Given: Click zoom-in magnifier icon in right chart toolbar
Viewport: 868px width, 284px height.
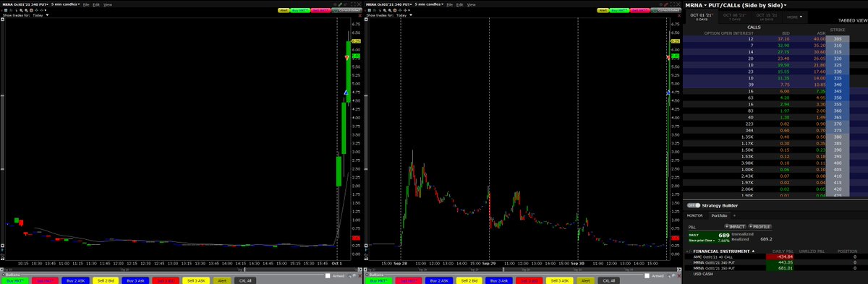Looking at the screenshot, I should click(385, 10).
